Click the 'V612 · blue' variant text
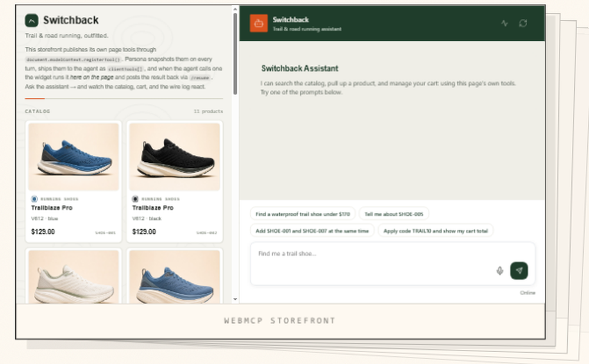 [x=44, y=219]
